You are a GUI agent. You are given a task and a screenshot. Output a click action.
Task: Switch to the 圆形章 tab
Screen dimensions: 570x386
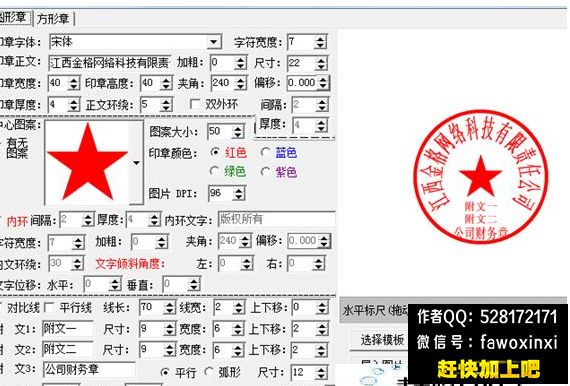coord(15,17)
